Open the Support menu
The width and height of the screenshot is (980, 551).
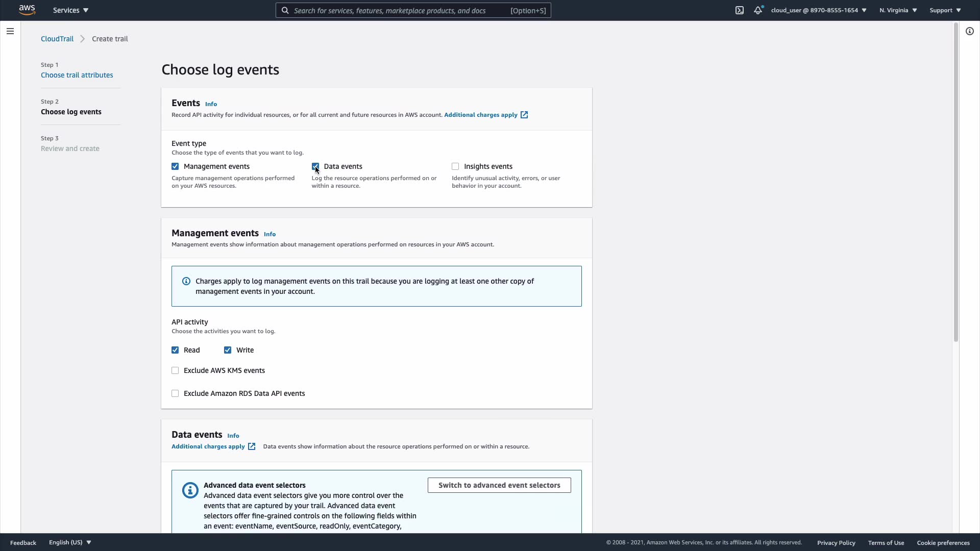click(x=945, y=10)
